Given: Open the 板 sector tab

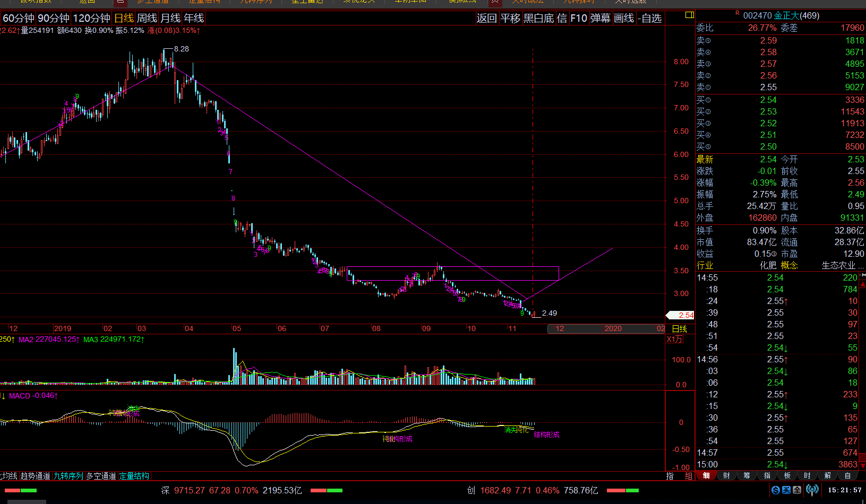Looking at the screenshot, I should tap(787, 475).
